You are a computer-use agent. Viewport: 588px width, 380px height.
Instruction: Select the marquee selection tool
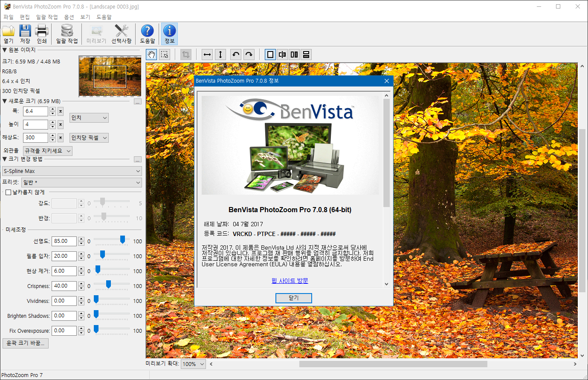tap(165, 55)
